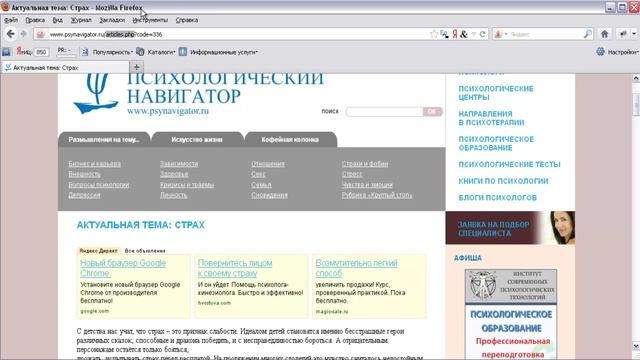Image resolution: width=640 pixels, height=360 pixels.
Task: Click the Все объявления link
Action: point(145,251)
